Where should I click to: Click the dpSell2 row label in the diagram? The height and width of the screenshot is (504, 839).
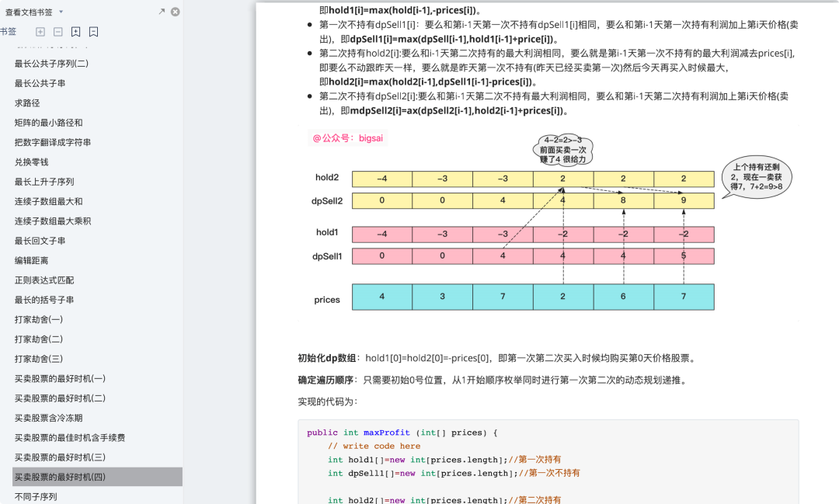pos(327,201)
